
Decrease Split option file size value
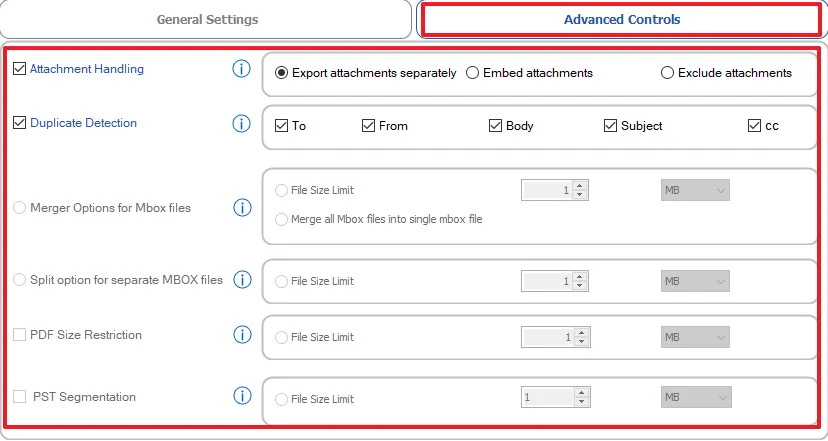coord(580,286)
